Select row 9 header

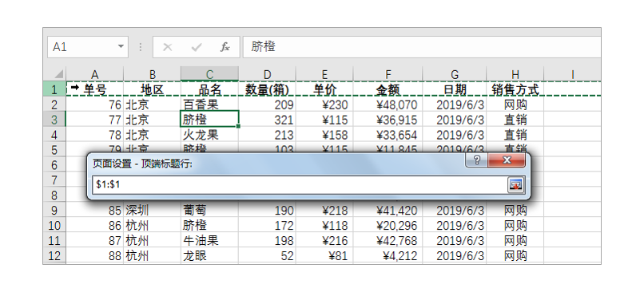point(54,211)
